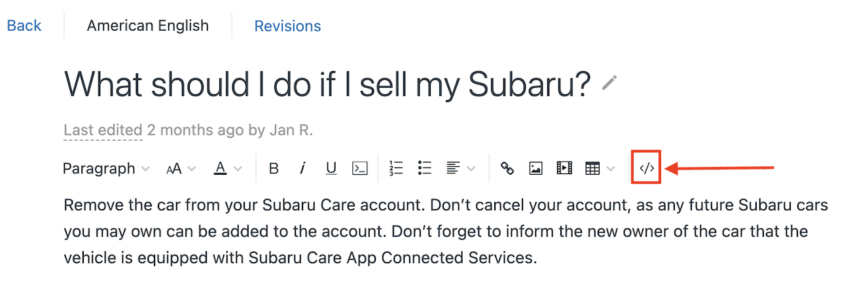Expand the table insert dropdown

pos(600,168)
